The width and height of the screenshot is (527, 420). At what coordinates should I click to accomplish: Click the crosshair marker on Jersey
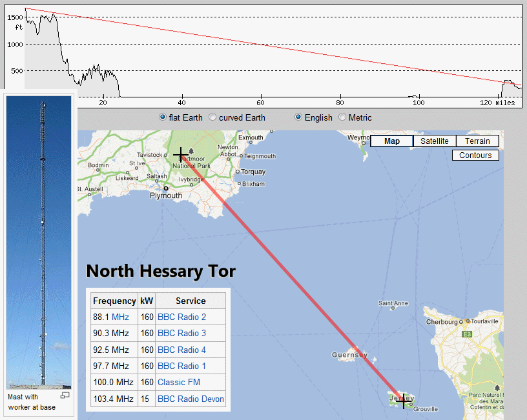pyautogui.click(x=404, y=401)
